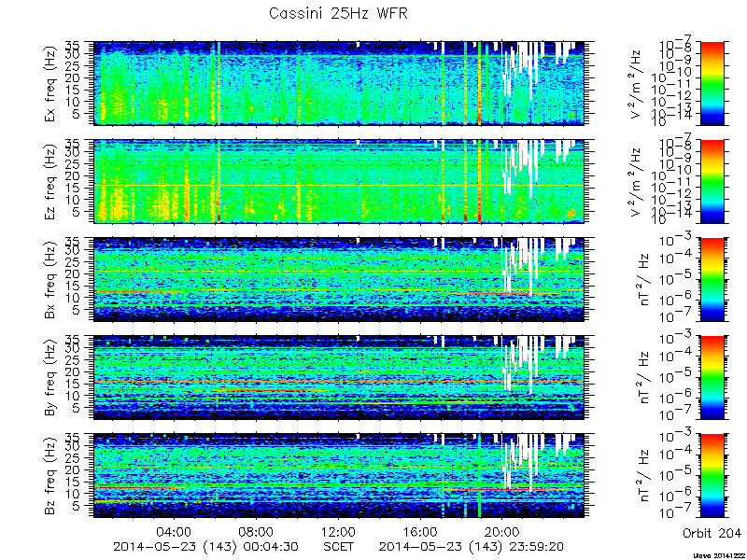Click inside the Bx spectrogram panel
The height and width of the screenshot is (560, 747).
pyautogui.click(x=339, y=279)
